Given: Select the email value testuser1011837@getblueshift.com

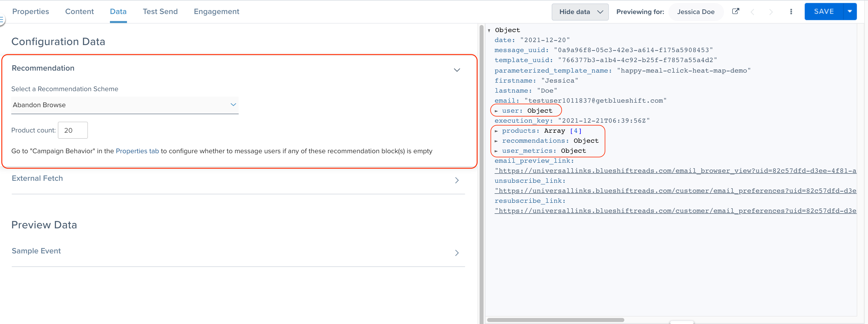Looking at the screenshot, I should [595, 101].
